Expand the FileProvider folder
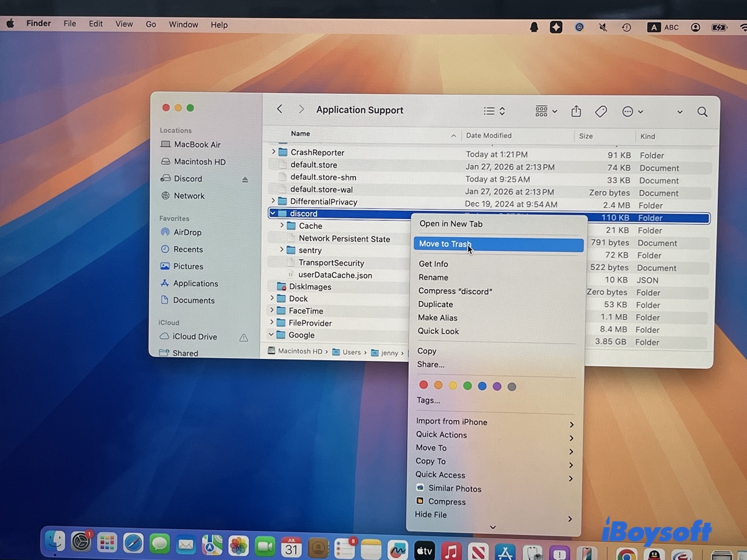Image resolution: width=747 pixels, height=560 pixels. [x=271, y=322]
